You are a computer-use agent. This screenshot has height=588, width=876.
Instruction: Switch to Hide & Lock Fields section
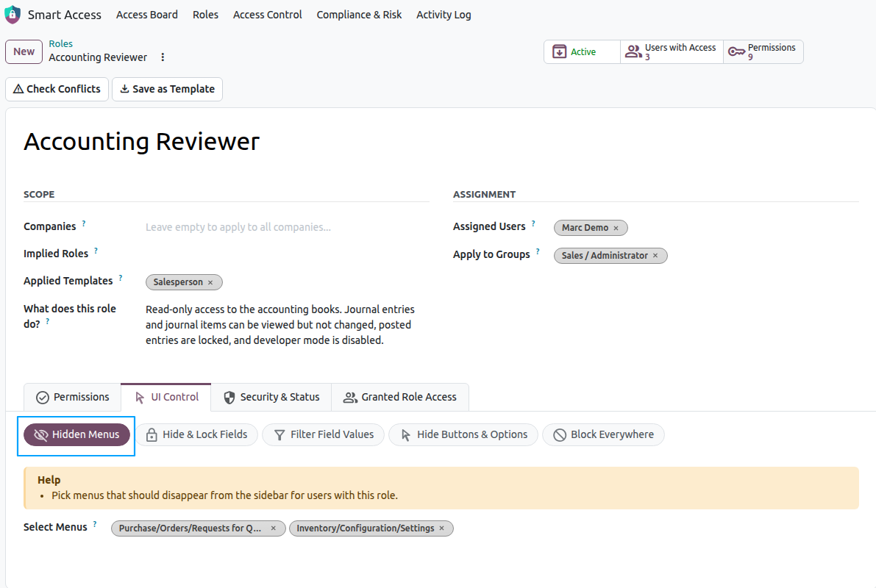(x=196, y=434)
